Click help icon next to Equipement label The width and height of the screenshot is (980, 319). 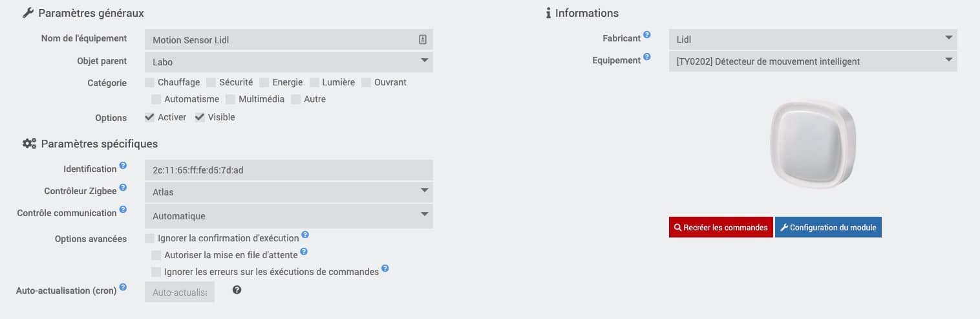pos(647,58)
